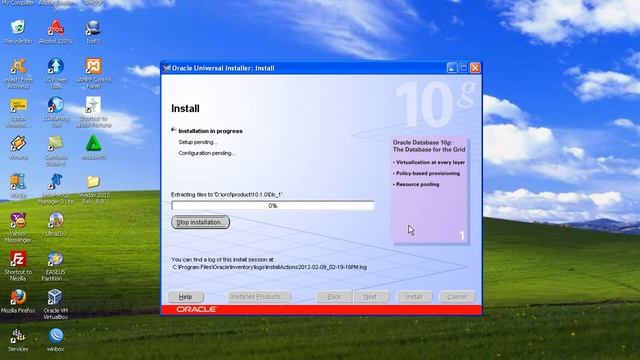Open the Option Wireless desktop shortcut

point(18,112)
